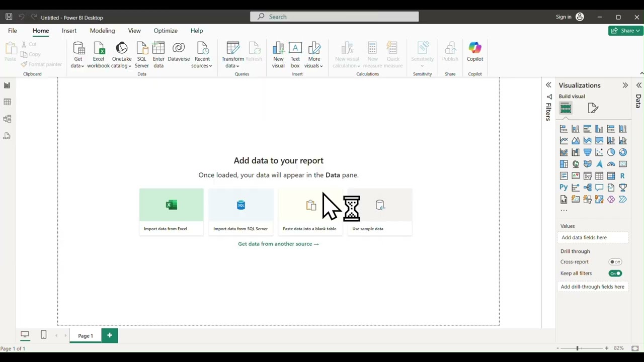The width and height of the screenshot is (644, 362).
Task: Choose the Area chart visual
Action: tap(576, 141)
